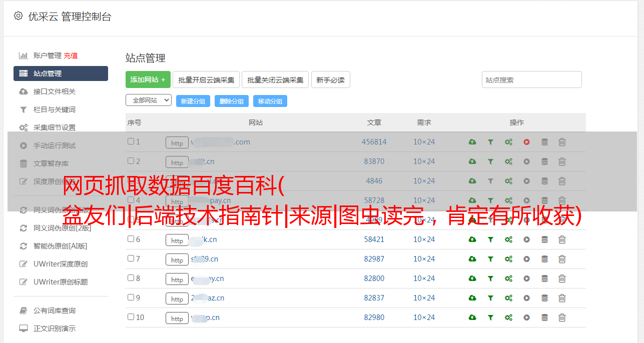Open UWriter深度原创 in sidebar

(x=61, y=264)
